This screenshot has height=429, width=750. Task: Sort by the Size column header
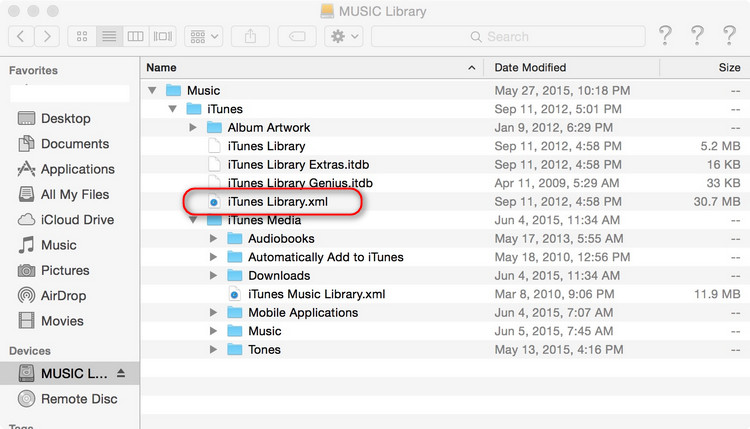click(x=705, y=68)
